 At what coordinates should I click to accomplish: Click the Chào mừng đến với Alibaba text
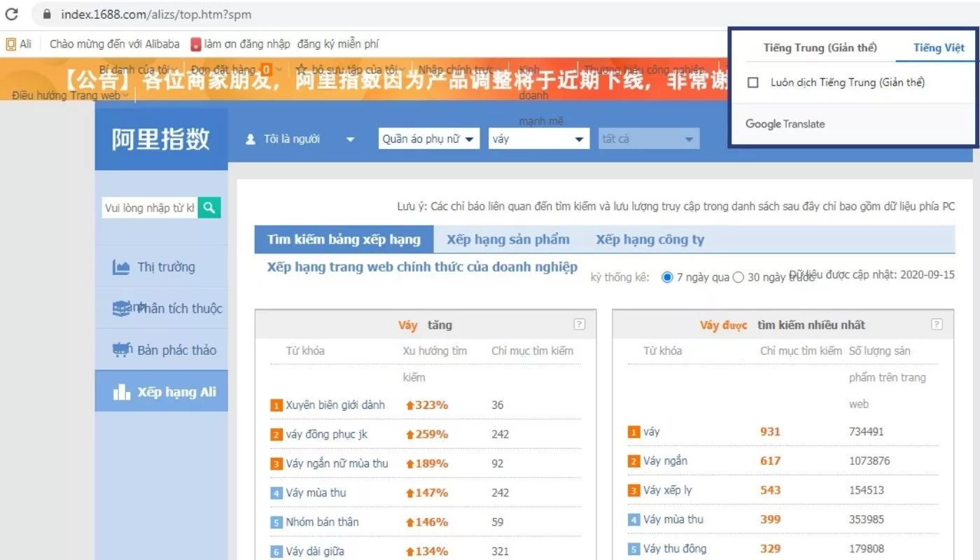tap(115, 44)
